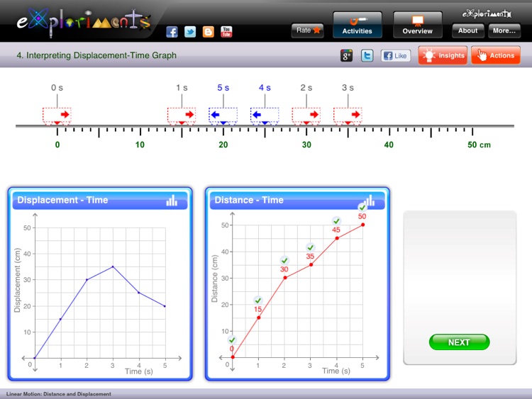Image resolution: width=532 pixels, height=399 pixels.
Task: Open the Twitter icon in header
Action: tap(190, 32)
